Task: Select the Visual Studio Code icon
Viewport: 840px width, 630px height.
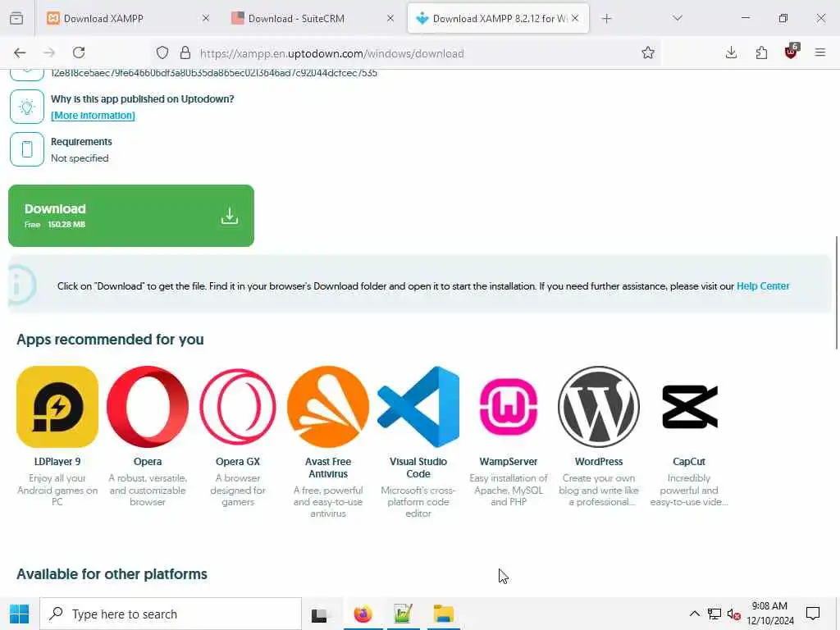Action: [x=418, y=407]
